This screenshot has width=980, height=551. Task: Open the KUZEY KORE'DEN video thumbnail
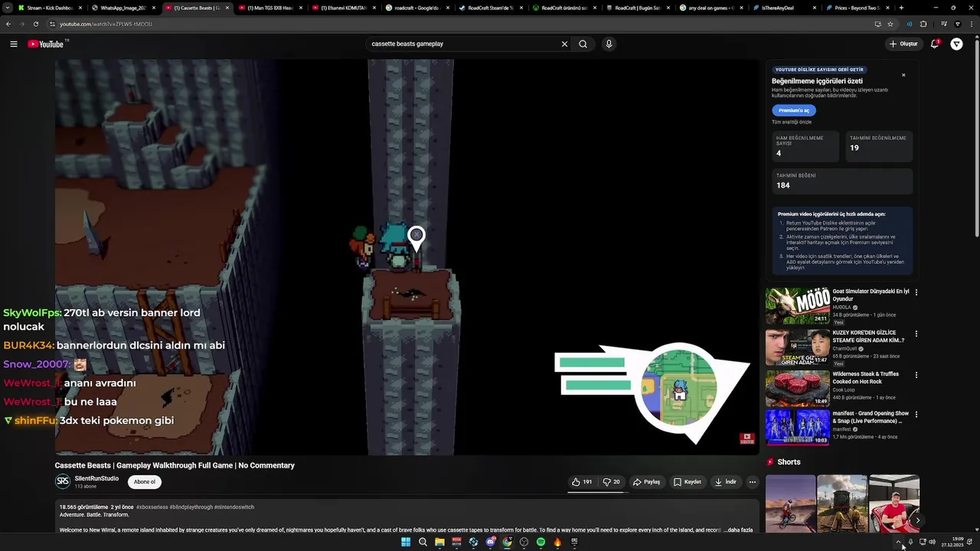point(797,347)
